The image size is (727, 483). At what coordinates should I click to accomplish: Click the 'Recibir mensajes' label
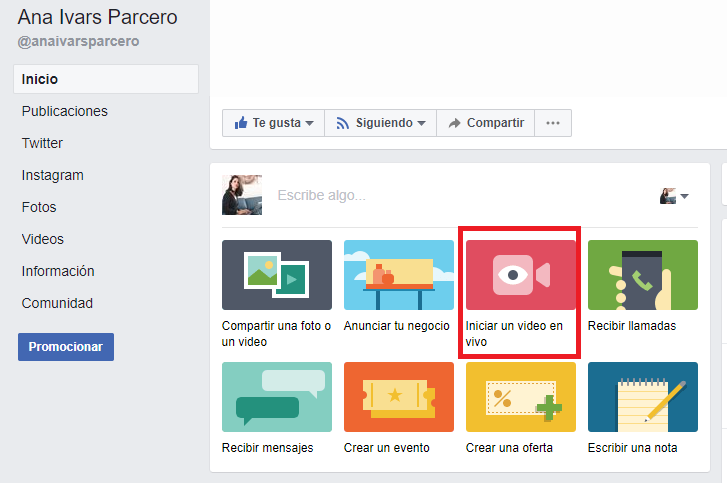[x=268, y=448]
